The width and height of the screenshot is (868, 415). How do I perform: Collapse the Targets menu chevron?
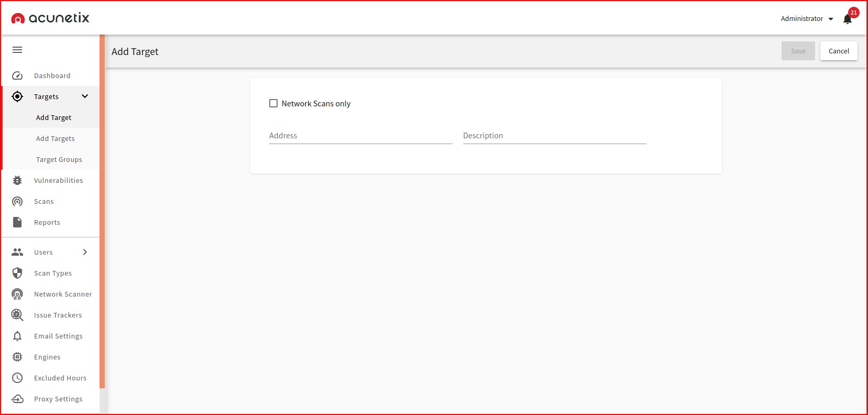(x=85, y=96)
